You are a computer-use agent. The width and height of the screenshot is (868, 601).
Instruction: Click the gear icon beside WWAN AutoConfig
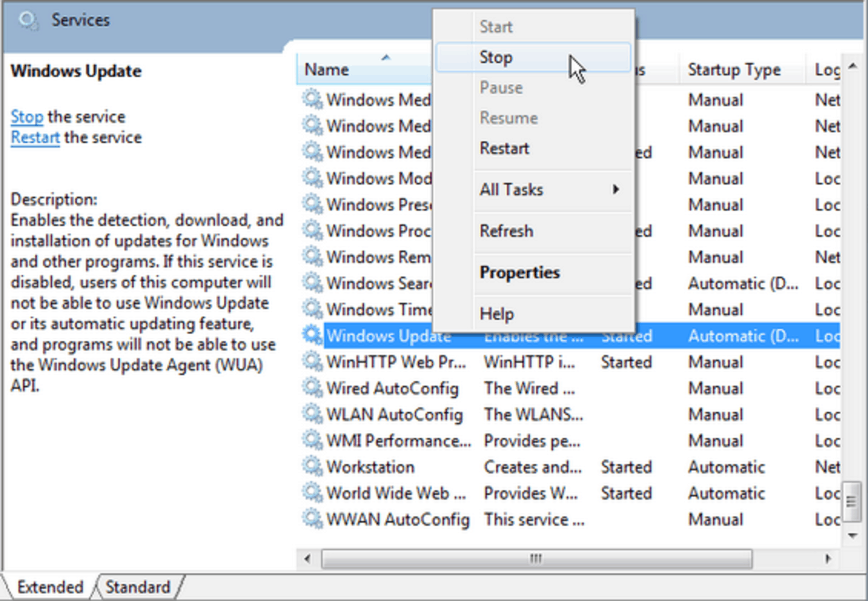coord(312,520)
